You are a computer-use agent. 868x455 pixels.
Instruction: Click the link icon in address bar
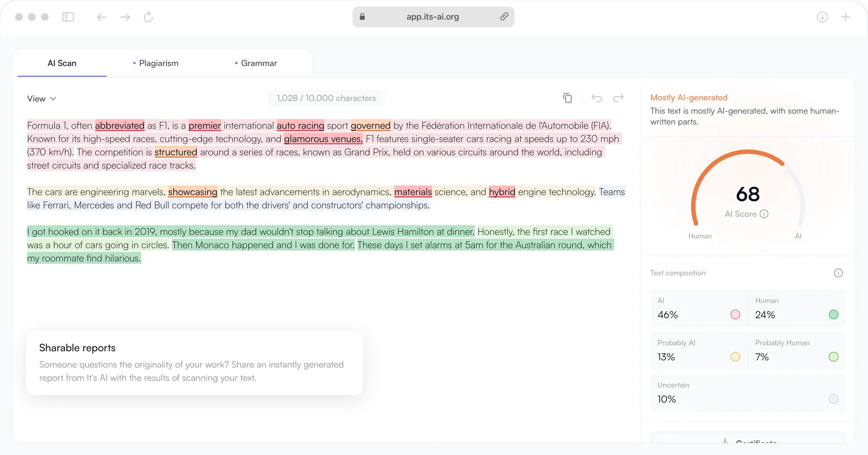coord(504,17)
